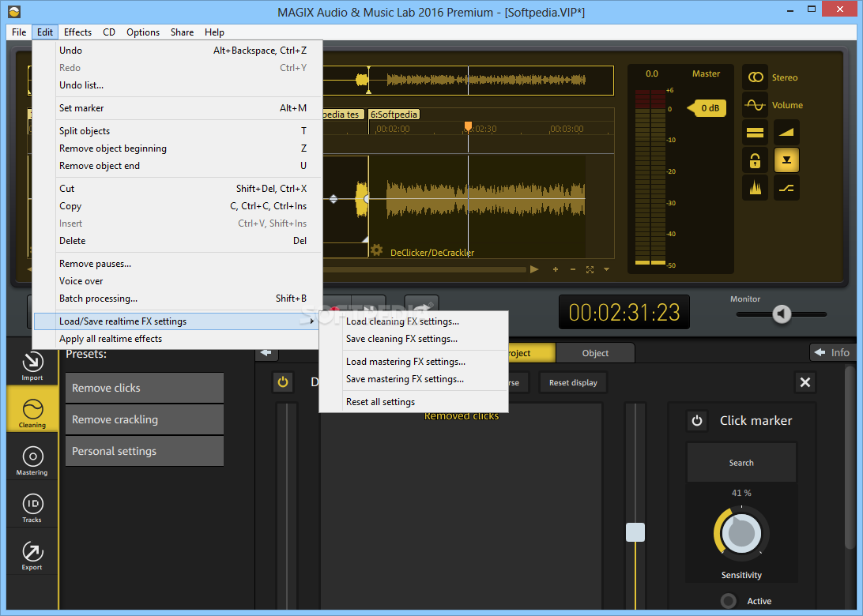Screen dimensions: 863x616
Task: Select Copy in Edit menu
Action: [177, 205]
